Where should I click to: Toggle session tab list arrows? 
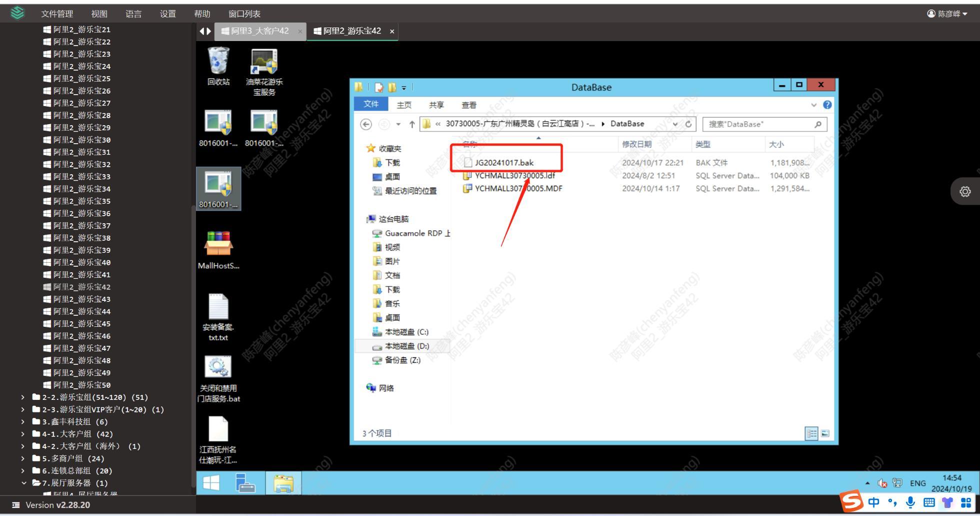(205, 31)
